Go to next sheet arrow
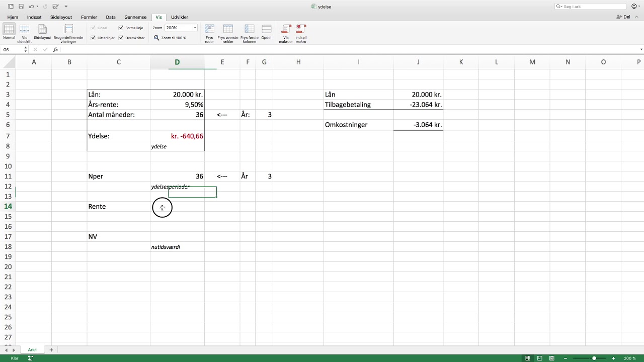The width and height of the screenshot is (644, 362). tap(13, 350)
